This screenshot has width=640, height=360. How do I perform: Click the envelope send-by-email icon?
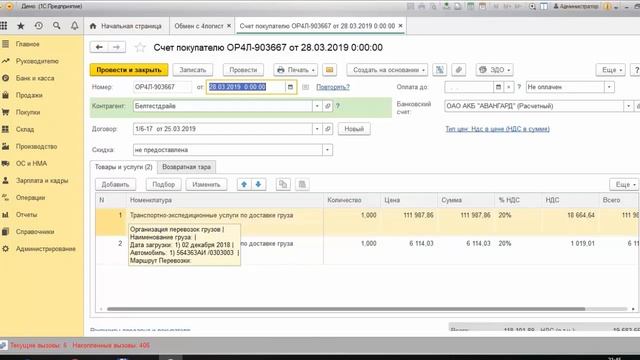tap(329, 70)
